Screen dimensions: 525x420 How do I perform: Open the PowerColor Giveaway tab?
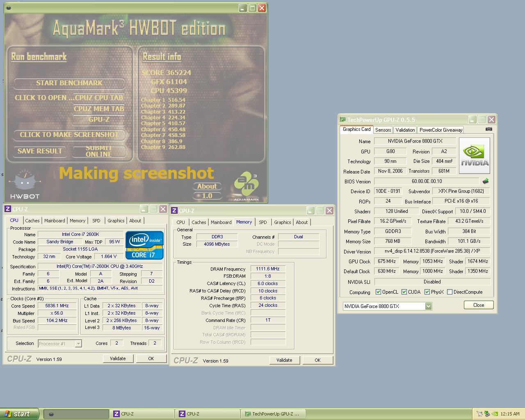[x=441, y=130]
